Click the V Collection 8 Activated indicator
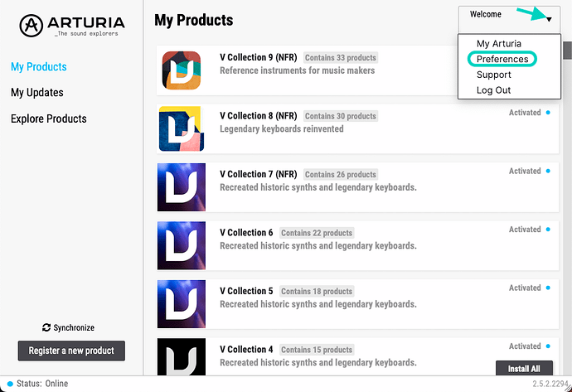 click(x=530, y=113)
